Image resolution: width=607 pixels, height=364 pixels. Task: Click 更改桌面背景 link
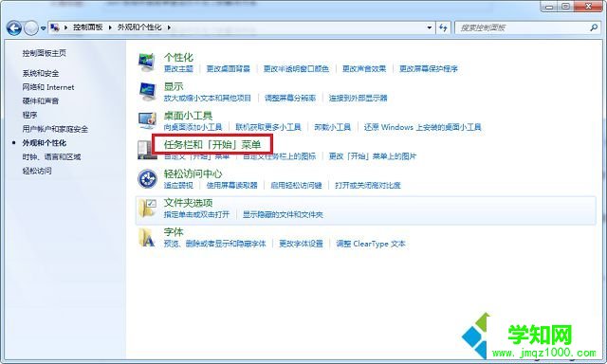point(228,69)
